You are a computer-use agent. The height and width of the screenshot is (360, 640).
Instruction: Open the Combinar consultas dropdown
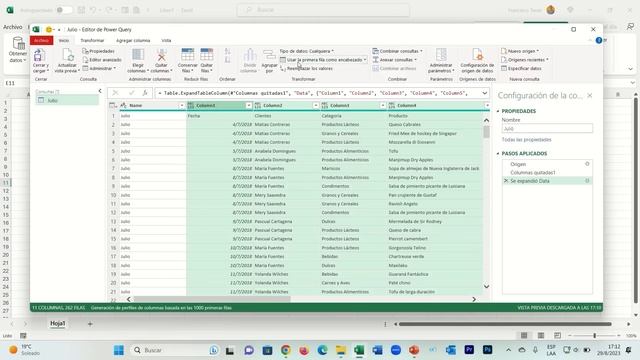click(398, 51)
